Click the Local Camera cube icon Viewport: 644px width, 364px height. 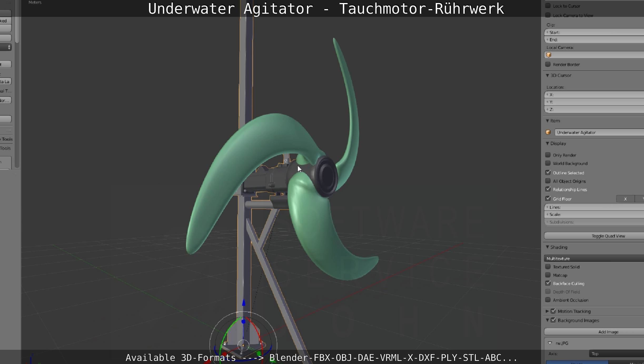549,55
